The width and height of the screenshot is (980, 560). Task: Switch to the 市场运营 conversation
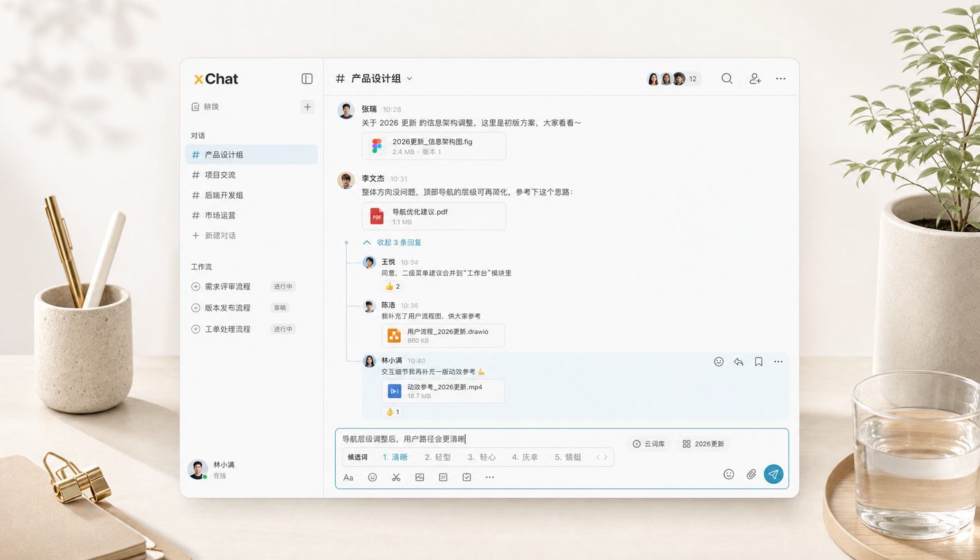point(252,215)
